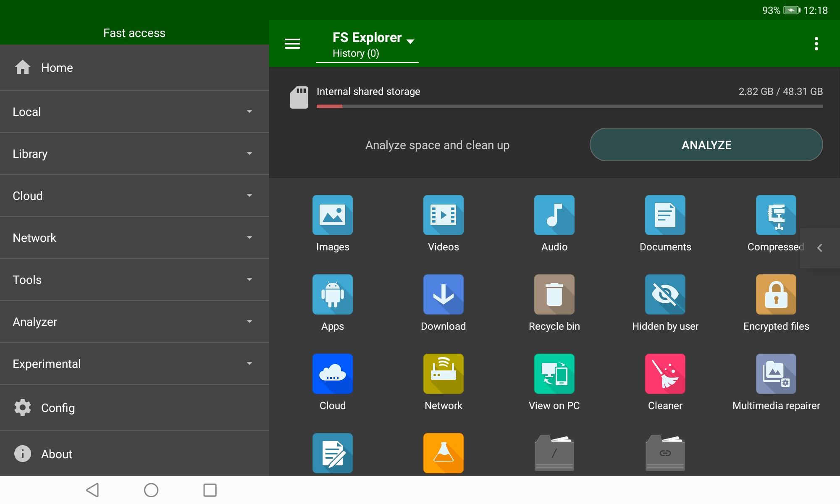Image resolution: width=840 pixels, height=504 pixels.
Task: Expand the Analyzer section
Action: 134,322
